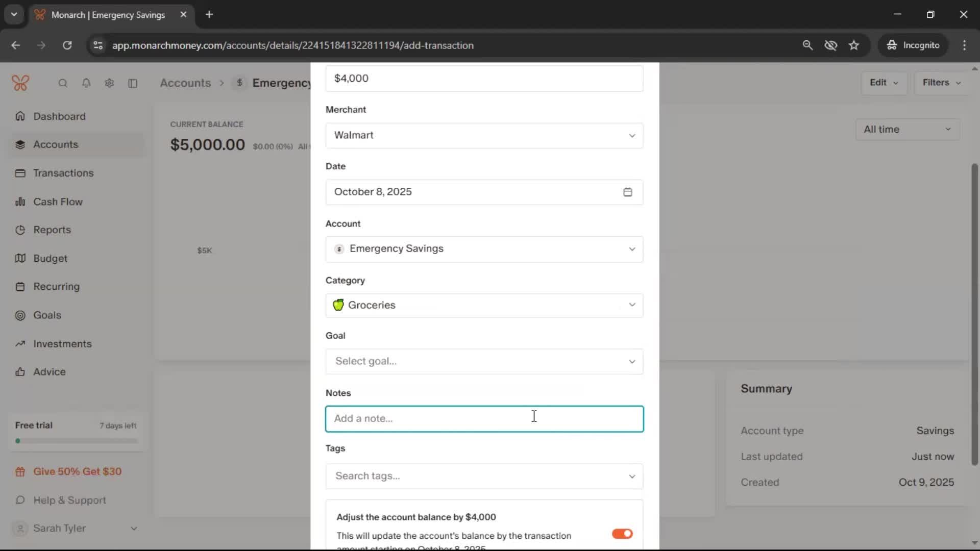980x551 pixels.
Task: Open settings gear icon in header
Action: [109, 83]
